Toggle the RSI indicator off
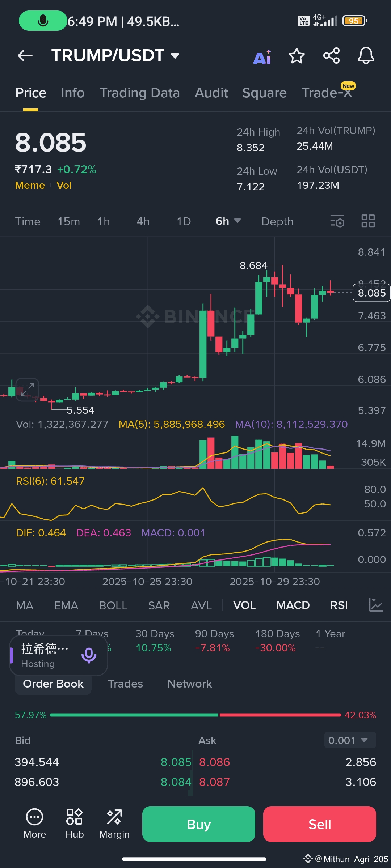The image size is (391, 868). click(x=339, y=605)
